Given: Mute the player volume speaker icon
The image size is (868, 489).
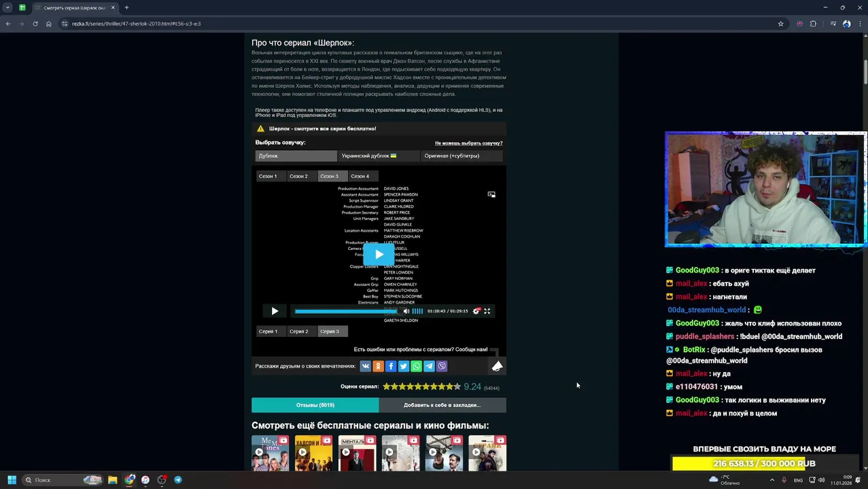Looking at the screenshot, I should [x=406, y=311].
